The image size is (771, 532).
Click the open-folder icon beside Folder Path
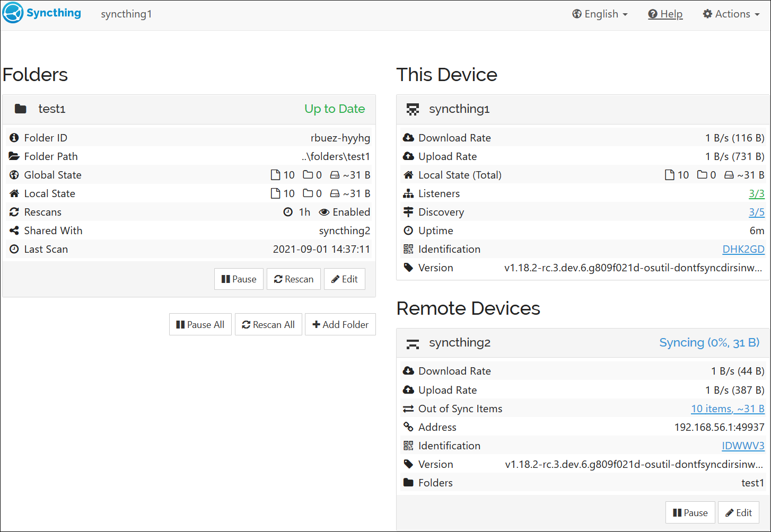14,156
